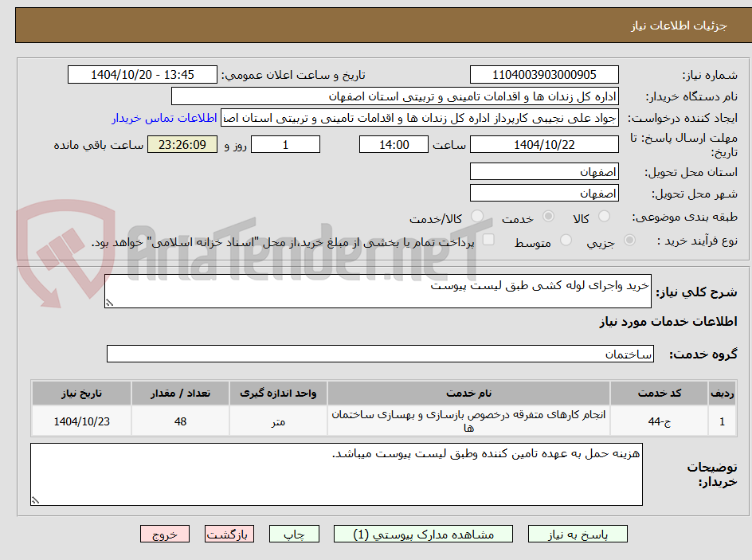Click the چاپ print button
Screen dimensions: 752x560
pyautogui.click(x=294, y=534)
